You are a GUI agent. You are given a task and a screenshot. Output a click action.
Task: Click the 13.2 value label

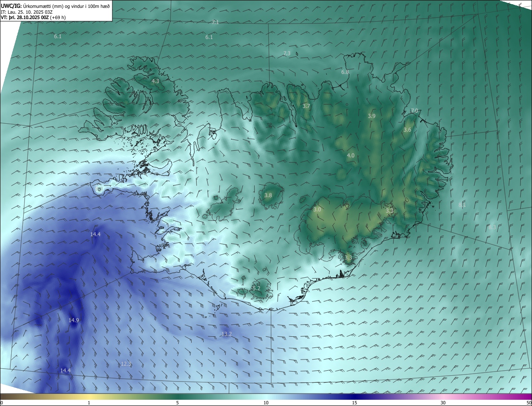click(x=227, y=334)
